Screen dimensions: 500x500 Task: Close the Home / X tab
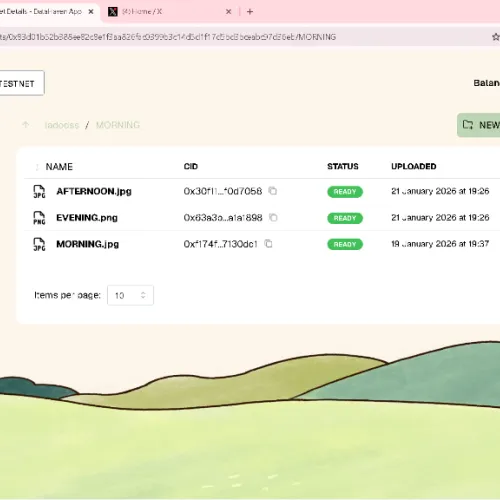(229, 12)
